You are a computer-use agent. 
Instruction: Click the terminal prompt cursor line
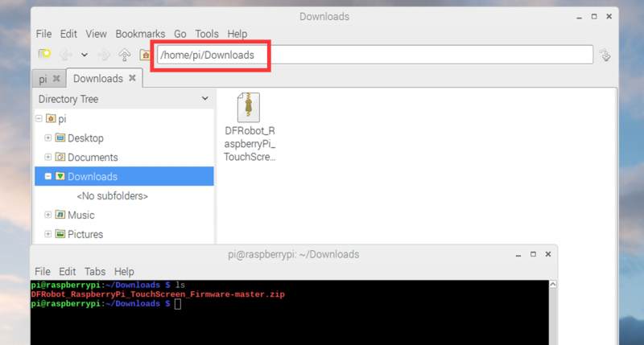coord(106,304)
